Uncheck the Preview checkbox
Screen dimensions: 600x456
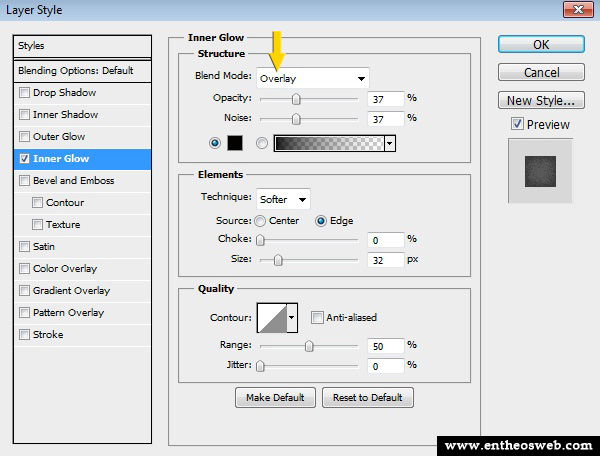[x=516, y=125]
